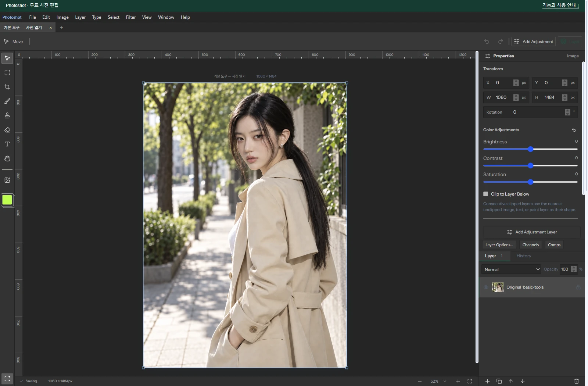Image resolution: width=588 pixels, height=386 pixels.
Task: Zoom in with the plus icon
Action: click(x=458, y=381)
